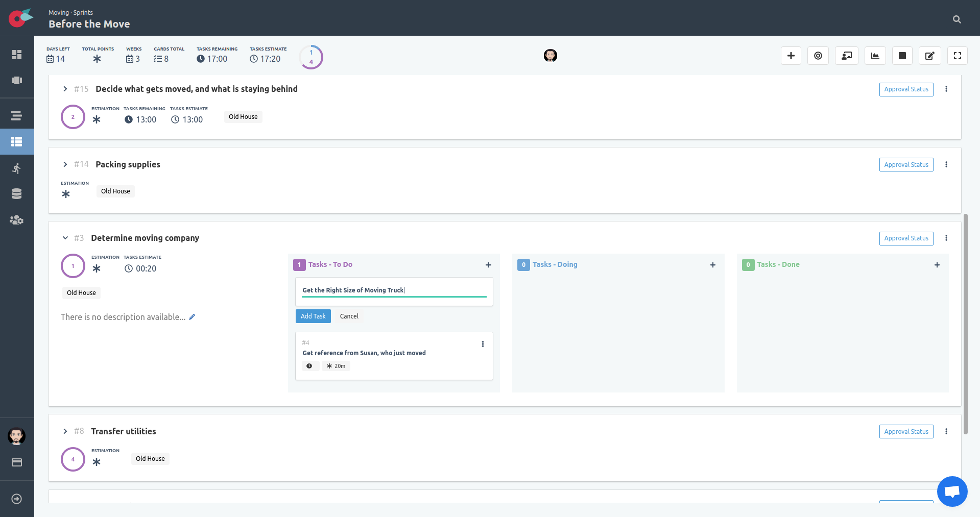Open task Get reference from Susan
Viewport: 980px width, 517px height.
click(x=364, y=353)
